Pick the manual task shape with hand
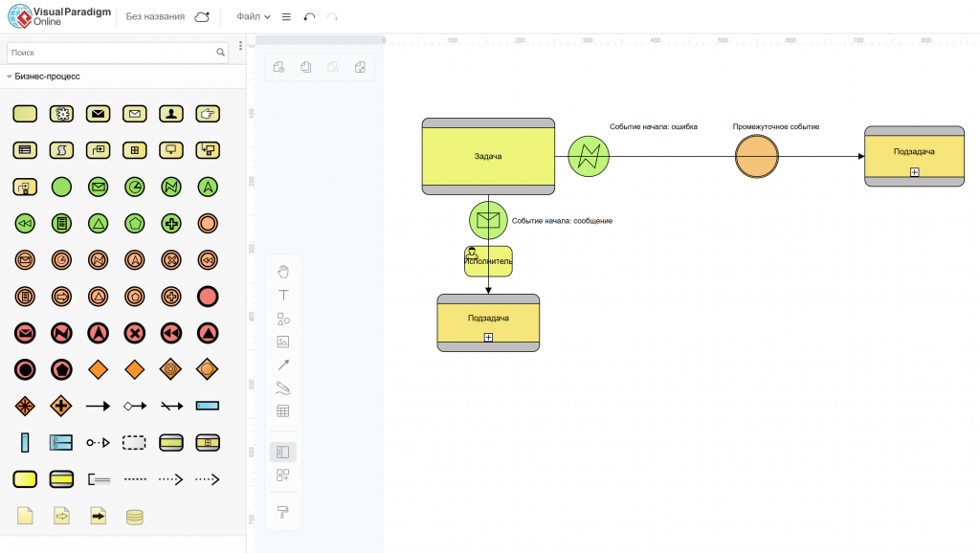This screenshot has width=980, height=553. coord(208,114)
